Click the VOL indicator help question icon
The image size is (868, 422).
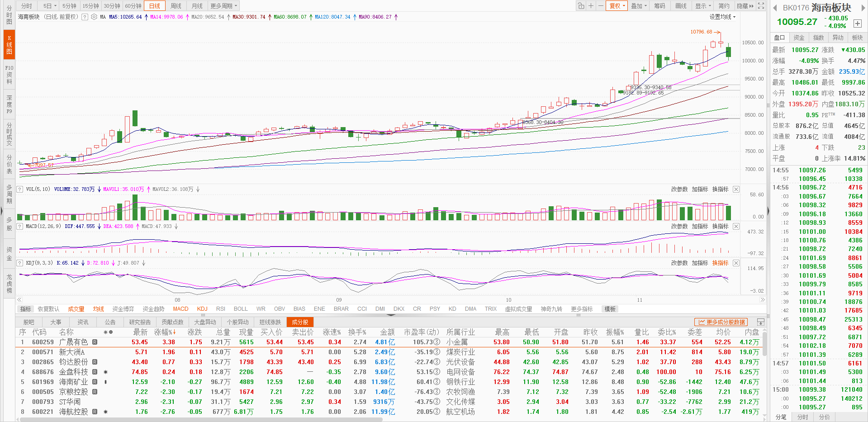pos(20,189)
